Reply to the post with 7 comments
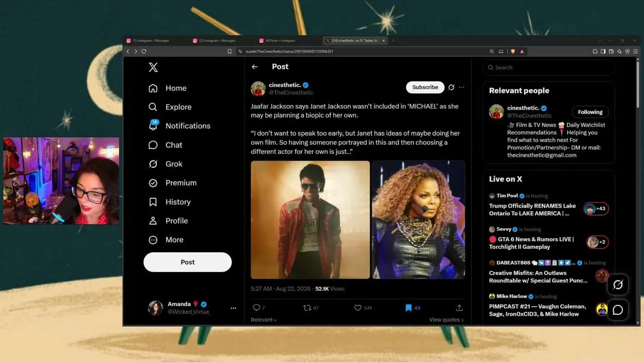 [259, 308]
